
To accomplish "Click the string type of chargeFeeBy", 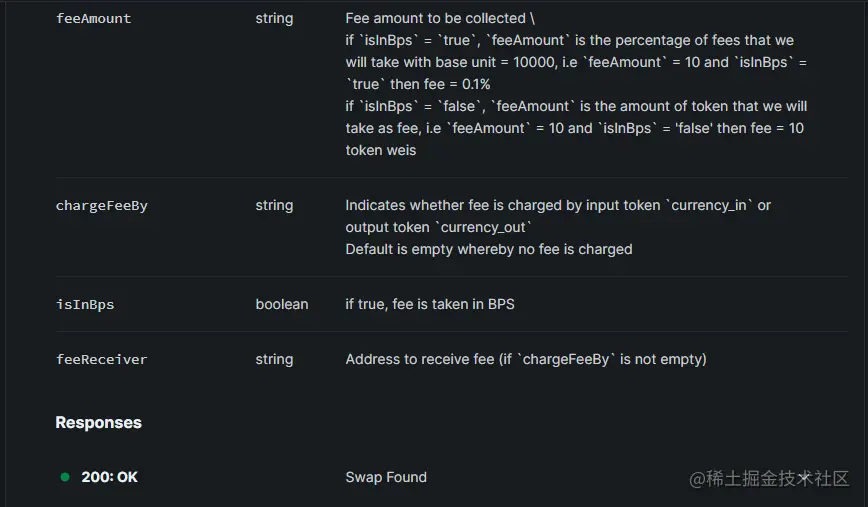I will [x=274, y=205].
